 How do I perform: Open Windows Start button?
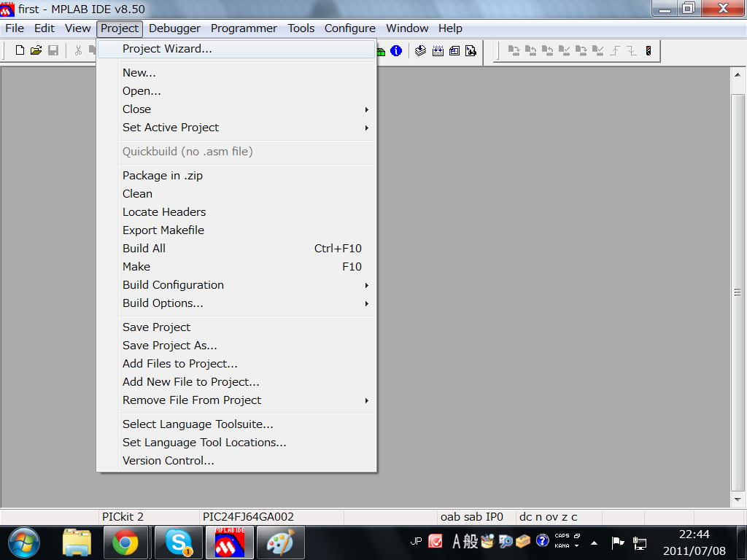click(x=24, y=542)
